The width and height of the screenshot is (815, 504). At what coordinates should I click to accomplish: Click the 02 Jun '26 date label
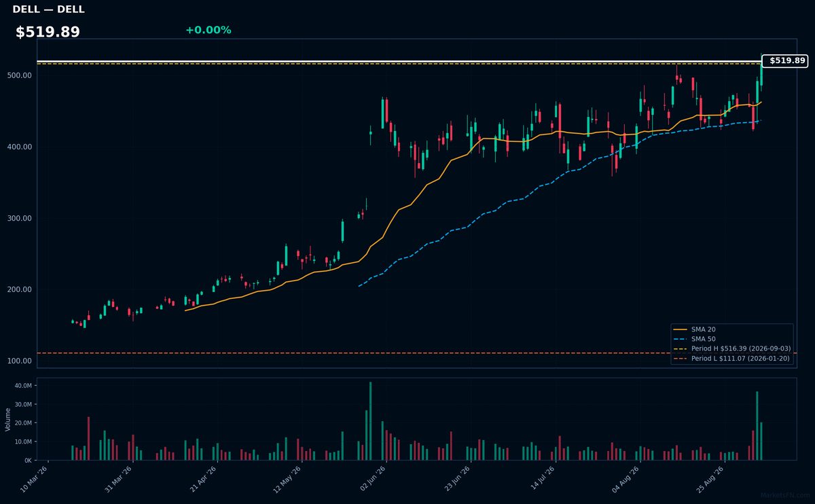coord(373,479)
